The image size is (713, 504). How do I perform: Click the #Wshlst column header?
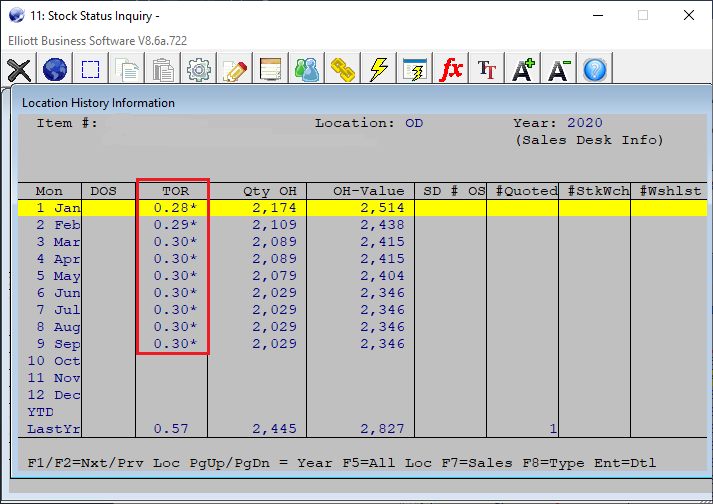point(670,191)
